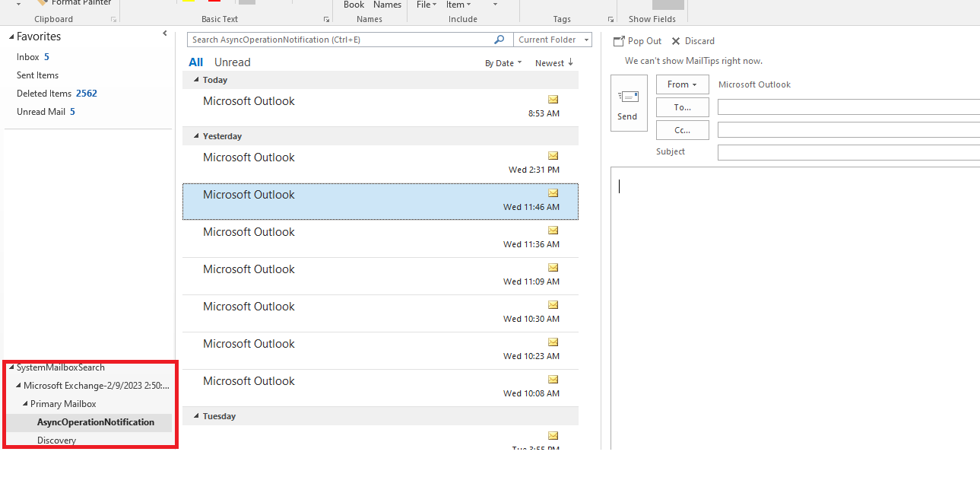Open the Attach Item dropdown
Viewport: 980px width, 493px height.
click(x=458, y=5)
